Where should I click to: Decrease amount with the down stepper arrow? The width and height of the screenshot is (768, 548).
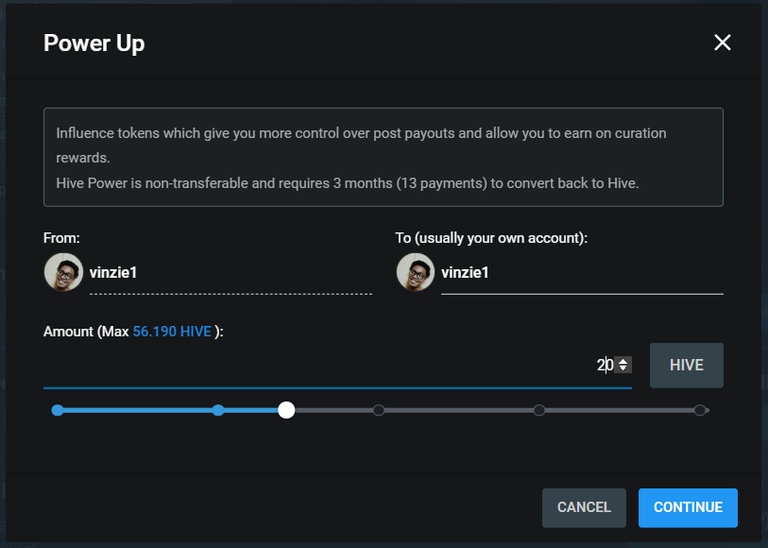click(x=623, y=368)
